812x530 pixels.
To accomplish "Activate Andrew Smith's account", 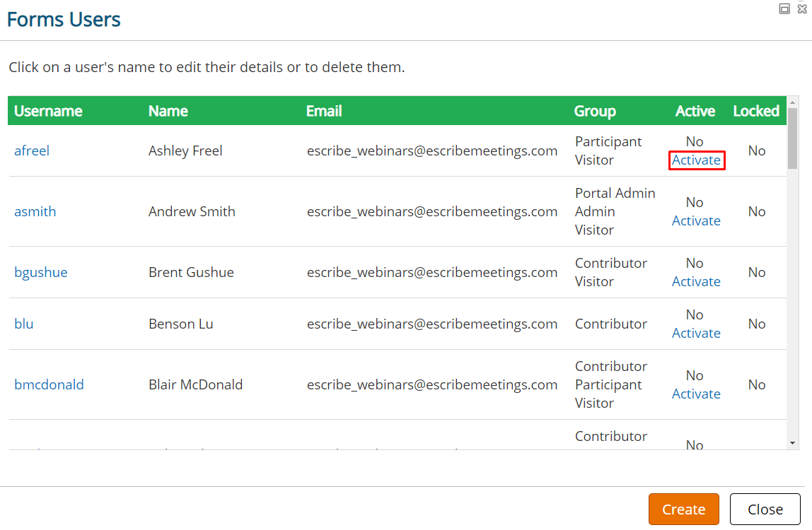I will point(696,221).
